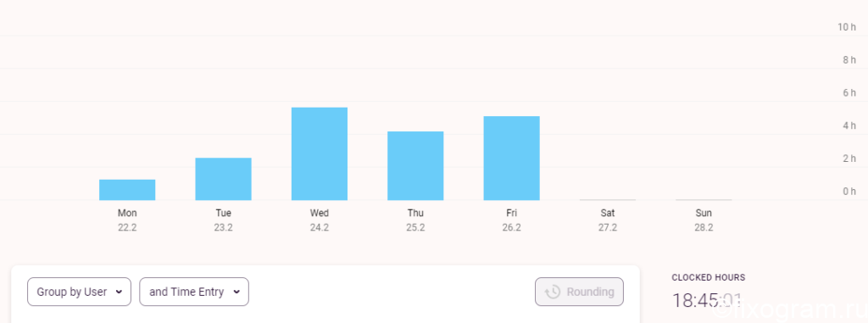Click the empty Sunday bar line
Image resolution: width=868 pixels, height=323 pixels.
(704, 199)
